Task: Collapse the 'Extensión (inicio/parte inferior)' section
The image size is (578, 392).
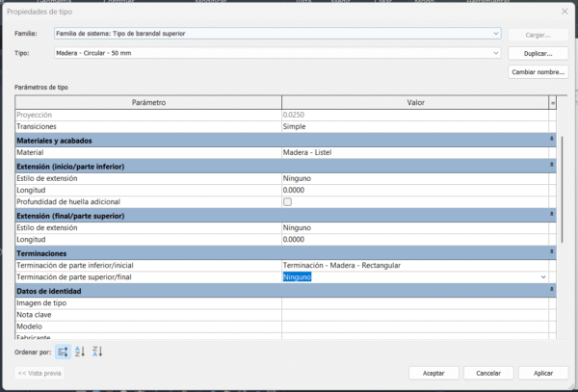Action: [x=552, y=166]
